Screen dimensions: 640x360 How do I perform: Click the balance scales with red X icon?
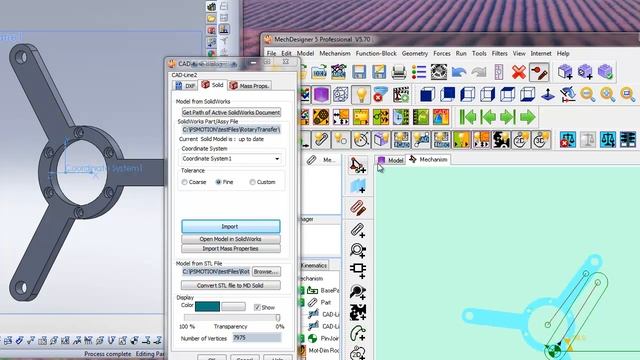(x=568, y=140)
